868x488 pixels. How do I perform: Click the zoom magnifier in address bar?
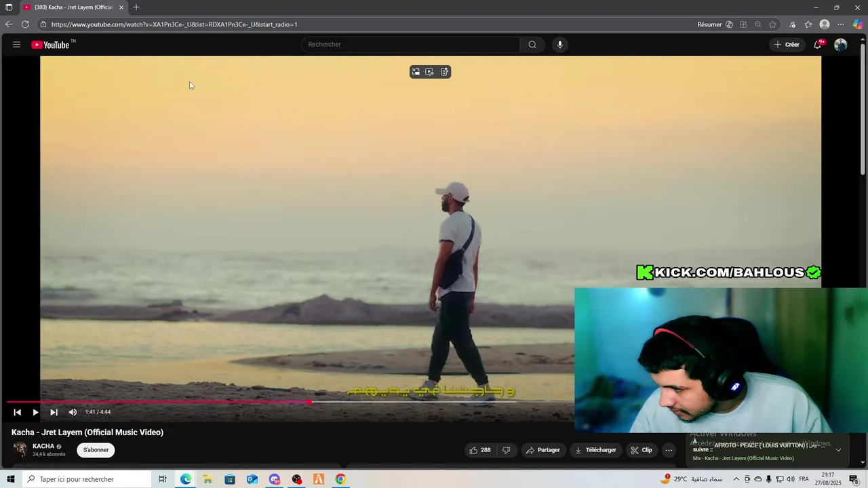coord(758,24)
